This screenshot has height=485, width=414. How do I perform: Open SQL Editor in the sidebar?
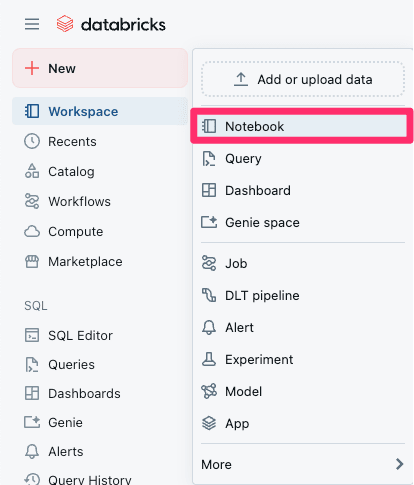100,335
